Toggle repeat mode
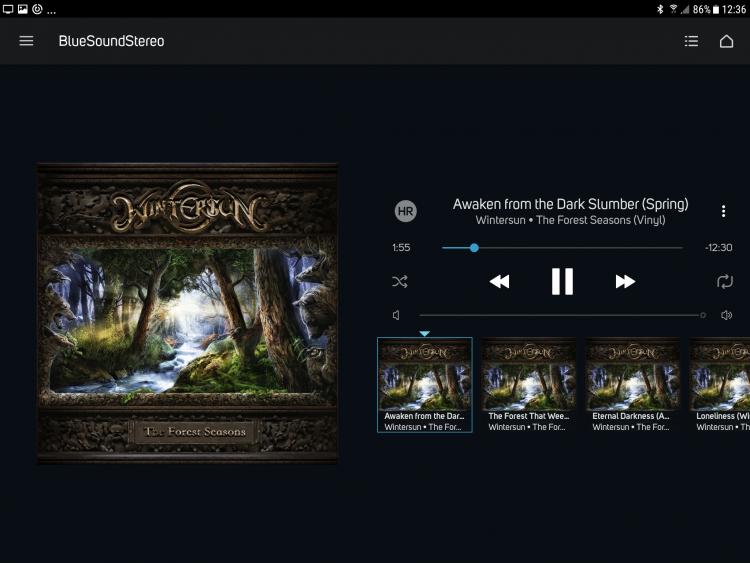The height and width of the screenshot is (563, 750). click(725, 281)
